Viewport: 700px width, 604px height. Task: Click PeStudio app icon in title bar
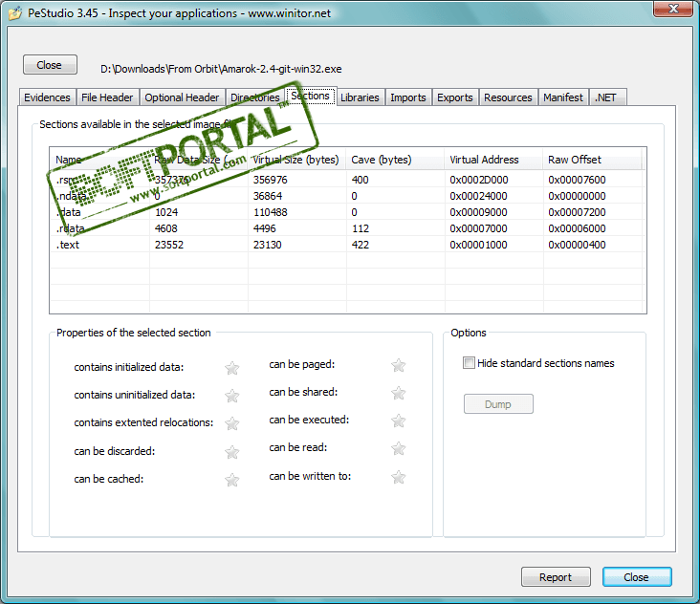[14, 13]
